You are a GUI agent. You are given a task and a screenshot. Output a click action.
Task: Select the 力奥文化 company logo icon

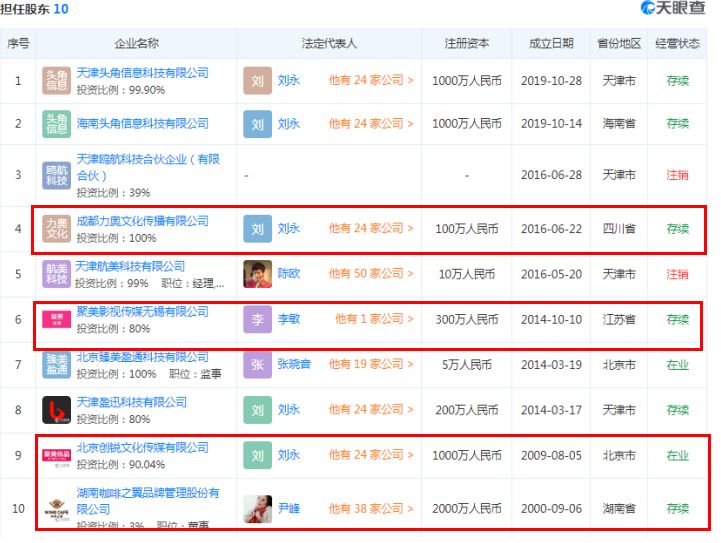[x=57, y=229]
